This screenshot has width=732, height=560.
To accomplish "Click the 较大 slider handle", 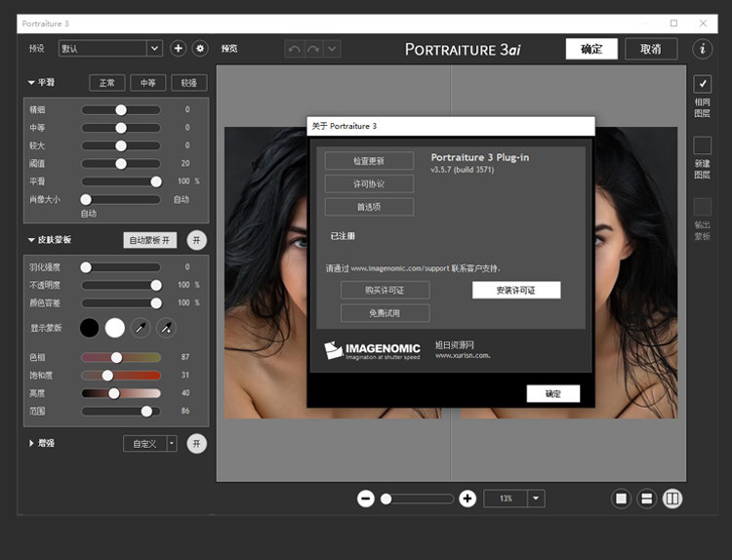I will tap(121, 146).
